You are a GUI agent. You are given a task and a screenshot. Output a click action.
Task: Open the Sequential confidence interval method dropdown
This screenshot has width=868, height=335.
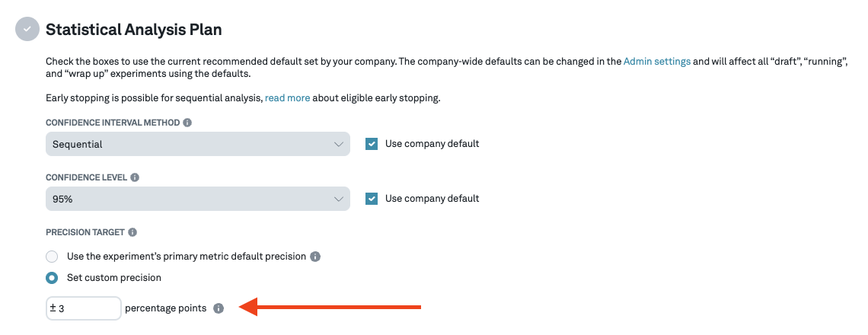pos(197,144)
